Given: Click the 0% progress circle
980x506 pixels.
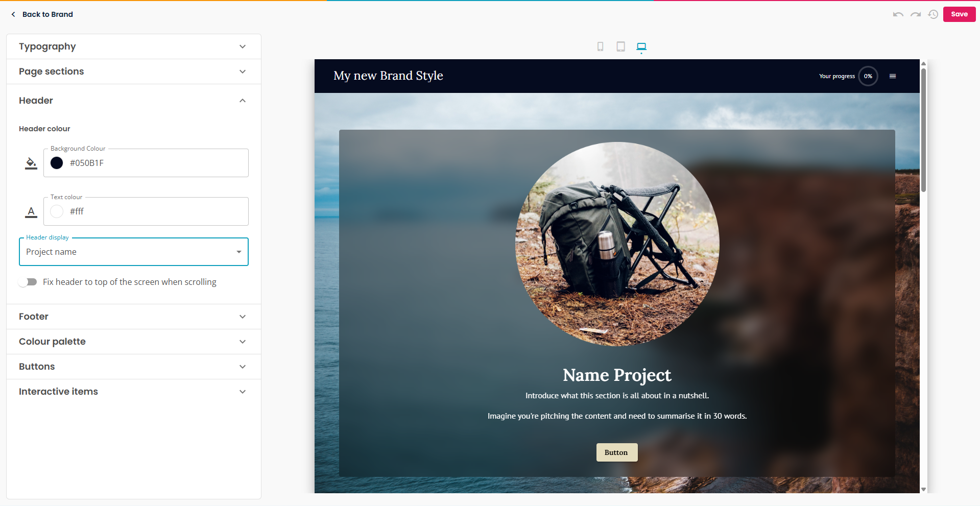Looking at the screenshot, I should (868, 76).
